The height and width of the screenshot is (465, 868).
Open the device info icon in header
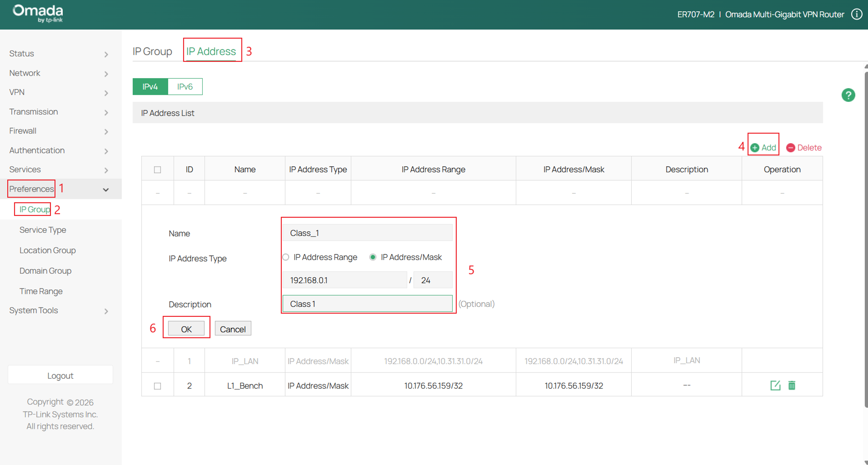pyautogui.click(x=857, y=14)
